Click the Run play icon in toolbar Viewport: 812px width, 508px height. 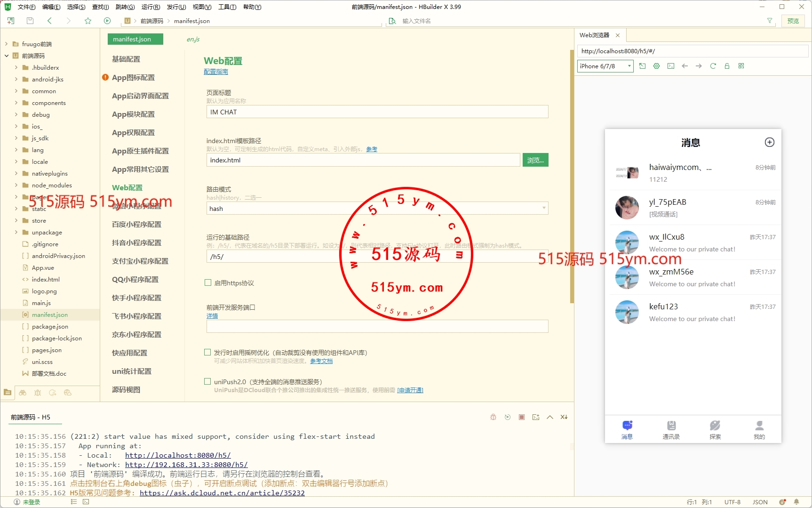pyautogui.click(x=107, y=21)
